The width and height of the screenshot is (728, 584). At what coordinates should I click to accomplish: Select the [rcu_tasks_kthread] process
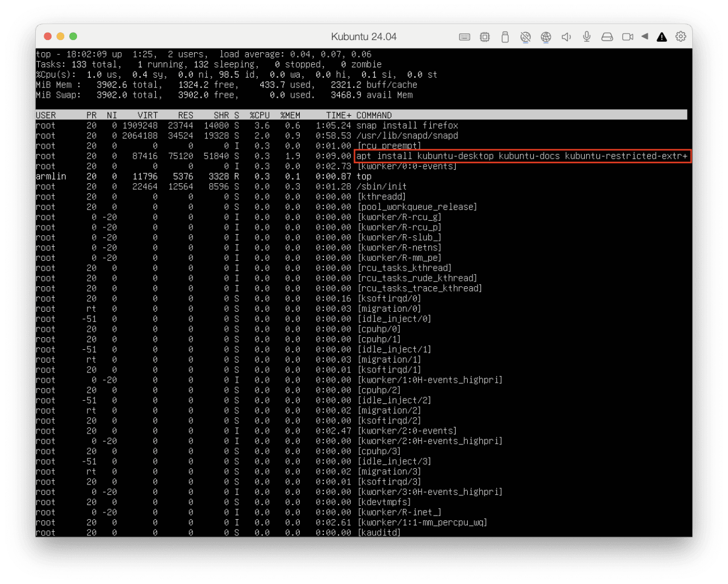pos(405,268)
